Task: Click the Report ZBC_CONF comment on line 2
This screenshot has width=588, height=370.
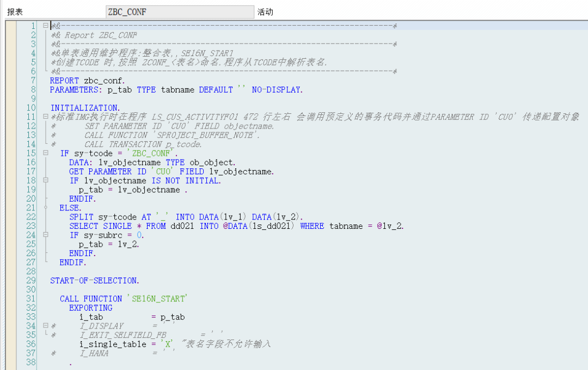Action: [x=94, y=35]
